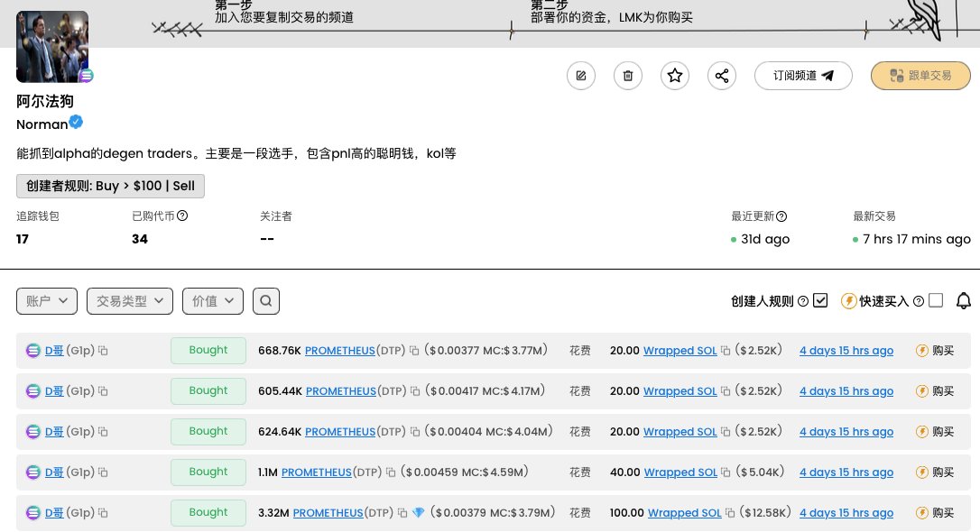
Task: Click 购买 buy button in 605.44K row
Action: 935,390
